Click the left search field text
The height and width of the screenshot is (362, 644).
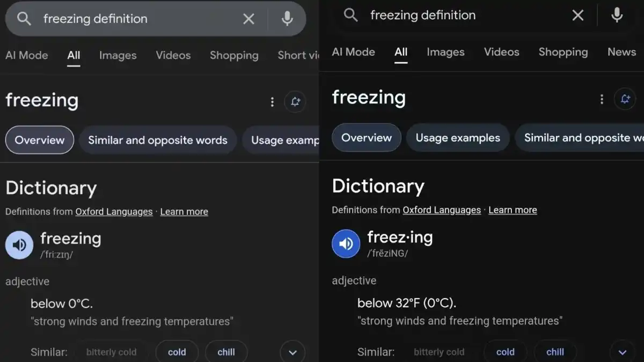coord(96,19)
